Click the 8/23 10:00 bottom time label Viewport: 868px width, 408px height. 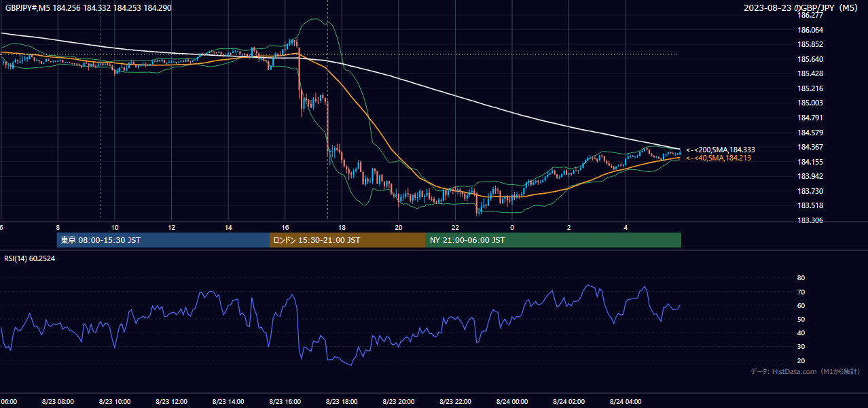coord(115,401)
